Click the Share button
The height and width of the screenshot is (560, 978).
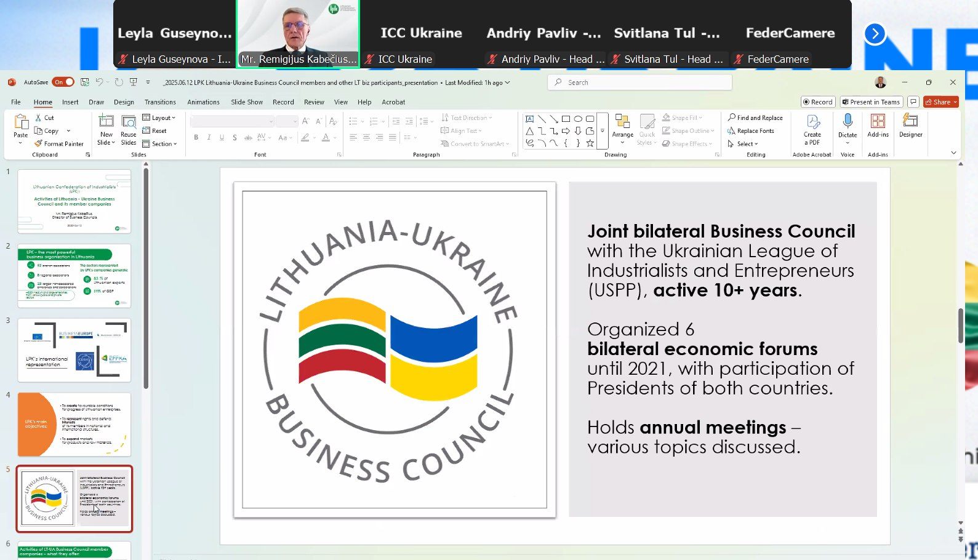941,102
